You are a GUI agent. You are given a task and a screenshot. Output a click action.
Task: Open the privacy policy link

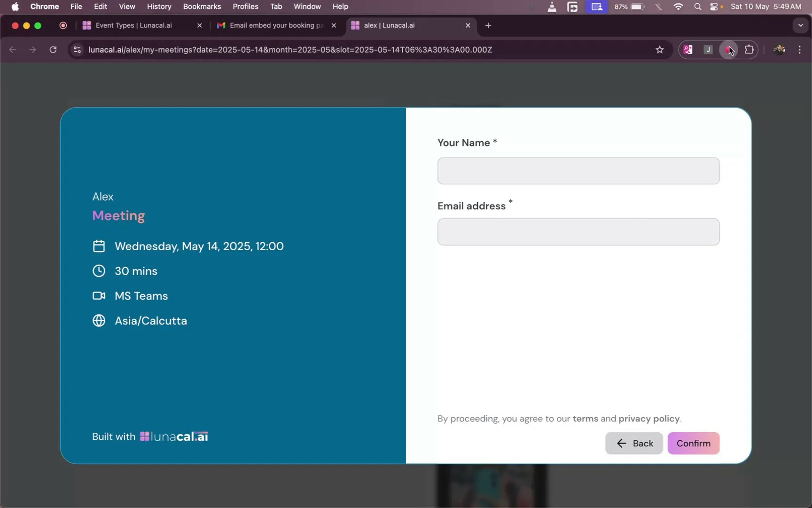[649, 419]
